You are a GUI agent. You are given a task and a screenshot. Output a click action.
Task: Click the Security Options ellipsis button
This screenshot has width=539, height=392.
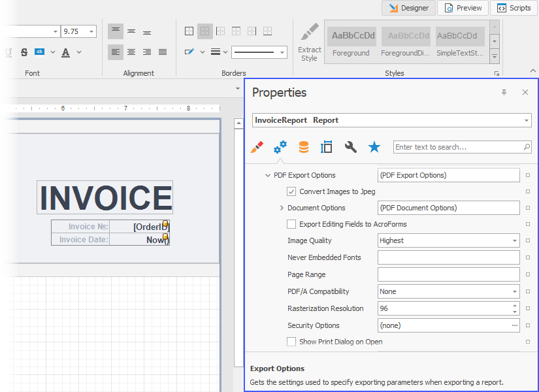pyautogui.click(x=515, y=325)
